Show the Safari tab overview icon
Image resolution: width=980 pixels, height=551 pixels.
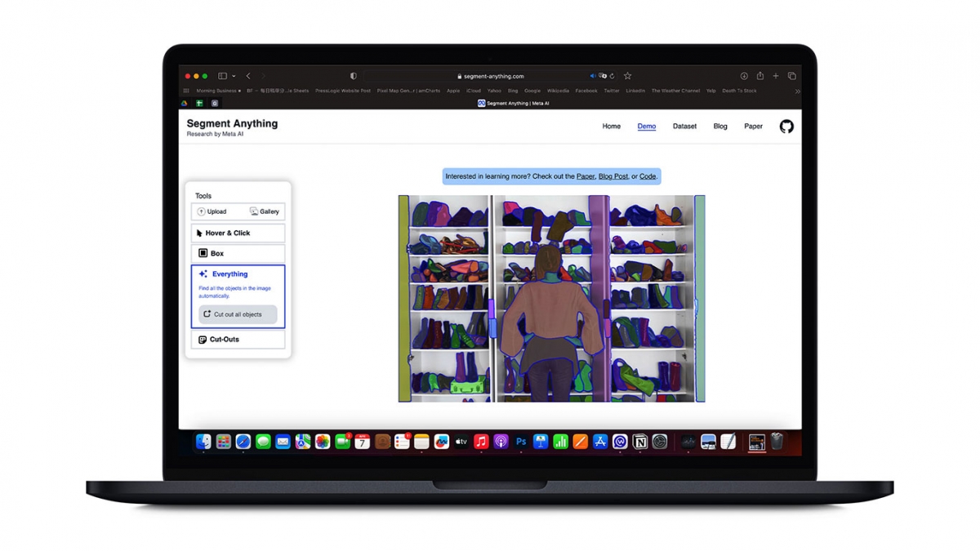pos(791,76)
